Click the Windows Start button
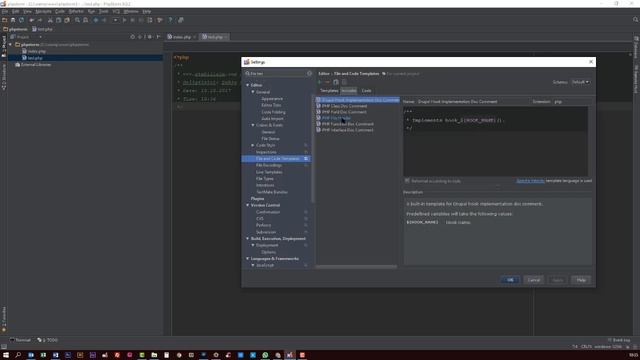This screenshot has height=360, width=640. (x=6, y=355)
